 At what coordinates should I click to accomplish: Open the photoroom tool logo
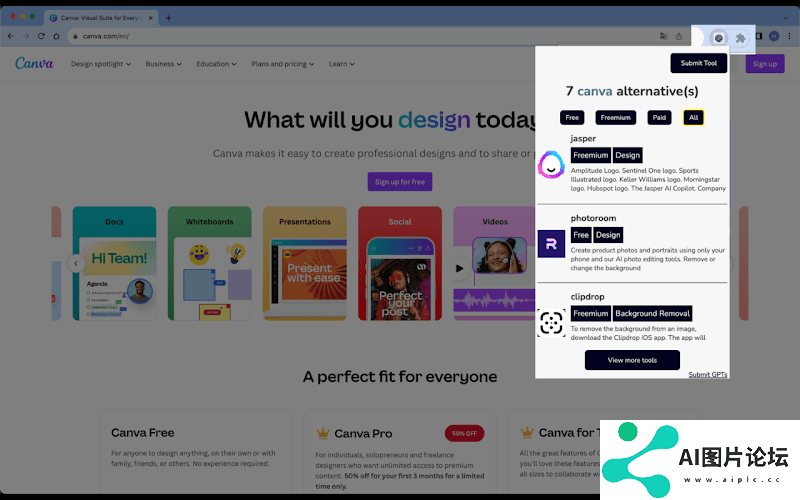(551, 243)
